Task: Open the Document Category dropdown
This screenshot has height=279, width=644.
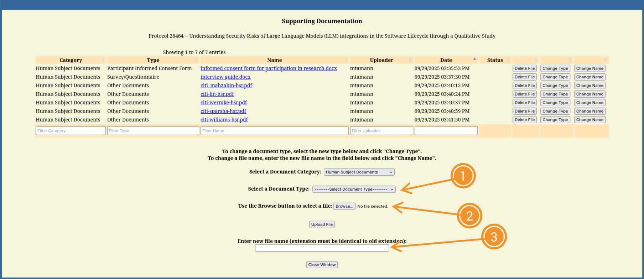Action: pos(359,172)
